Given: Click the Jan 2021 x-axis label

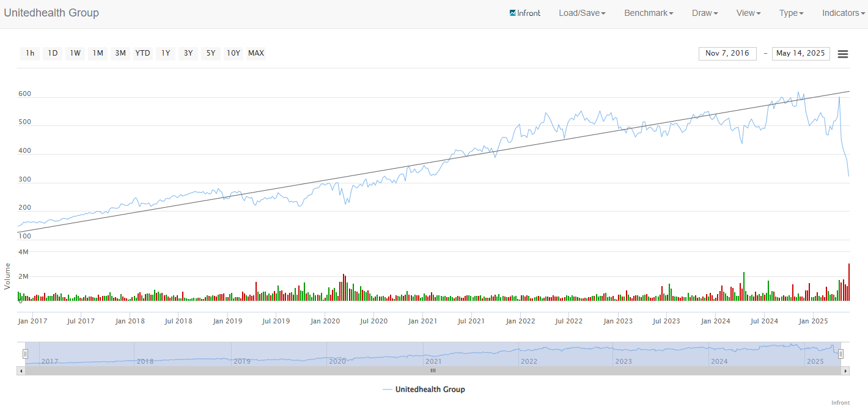Looking at the screenshot, I should (423, 321).
